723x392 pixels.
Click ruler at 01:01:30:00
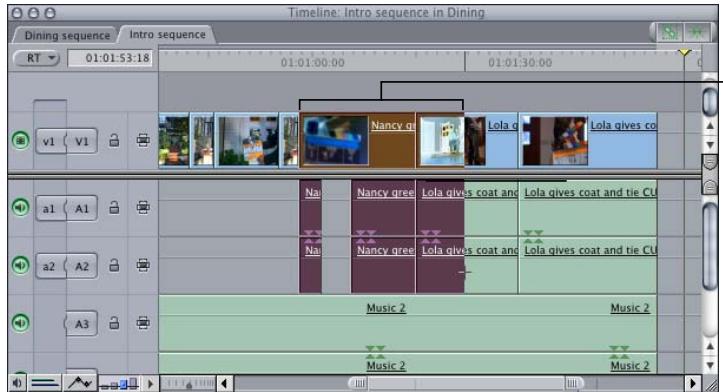(520, 63)
